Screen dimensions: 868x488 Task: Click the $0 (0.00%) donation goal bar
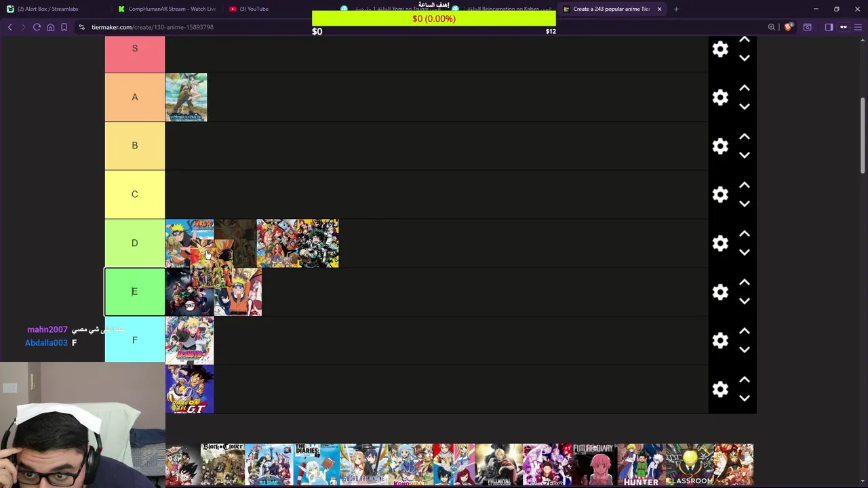pos(434,19)
